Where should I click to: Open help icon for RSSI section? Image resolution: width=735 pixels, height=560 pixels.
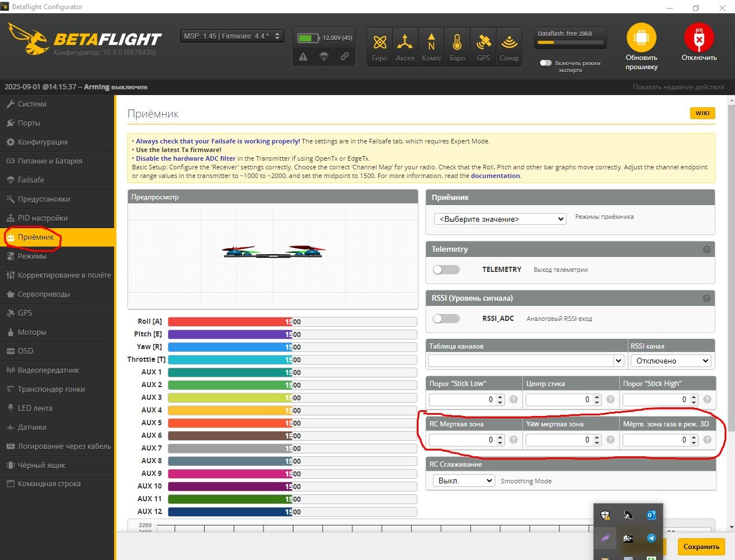[x=706, y=298]
